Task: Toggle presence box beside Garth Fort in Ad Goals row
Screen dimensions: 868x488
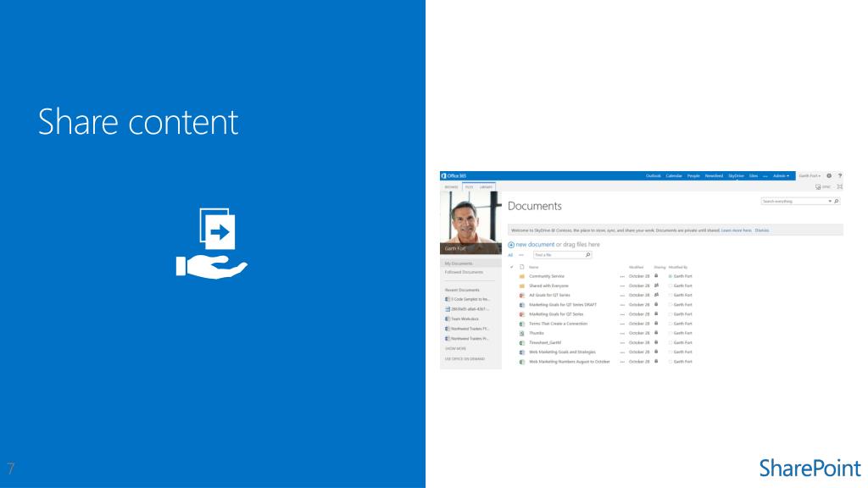Action: tap(670, 296)
